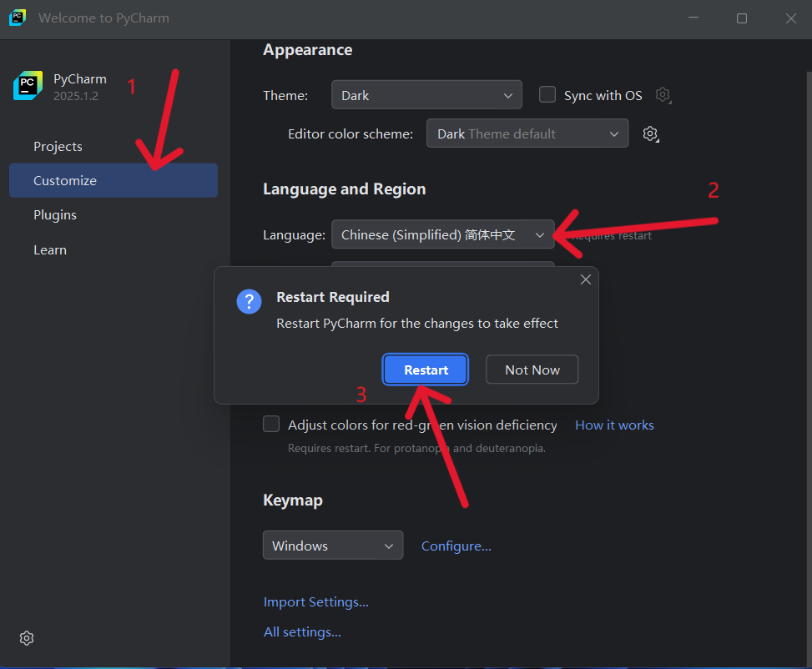Viewport: 812px width, 669px height.
Task: Choose Not Now in the restart dialog
Action: (532, 370)
